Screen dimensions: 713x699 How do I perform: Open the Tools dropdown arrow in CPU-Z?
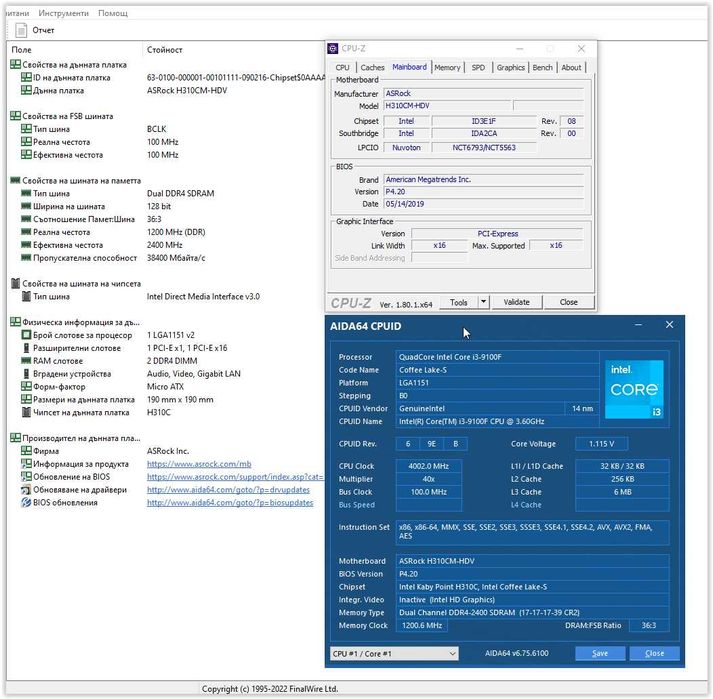tap(484, 302)
